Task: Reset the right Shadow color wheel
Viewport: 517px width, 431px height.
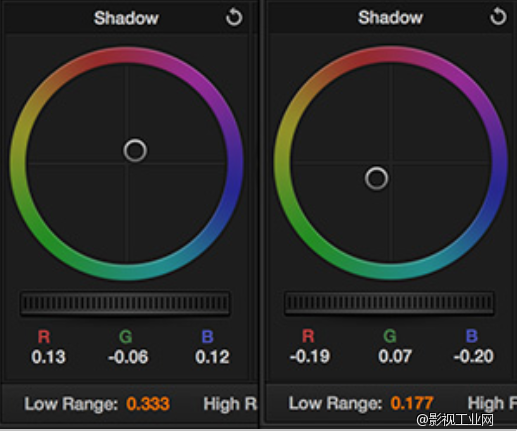Action: click(498, 17)
